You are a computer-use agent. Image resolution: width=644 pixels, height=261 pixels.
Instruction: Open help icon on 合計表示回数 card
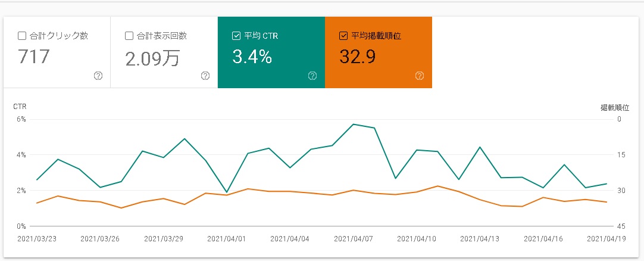click(205, 76)
